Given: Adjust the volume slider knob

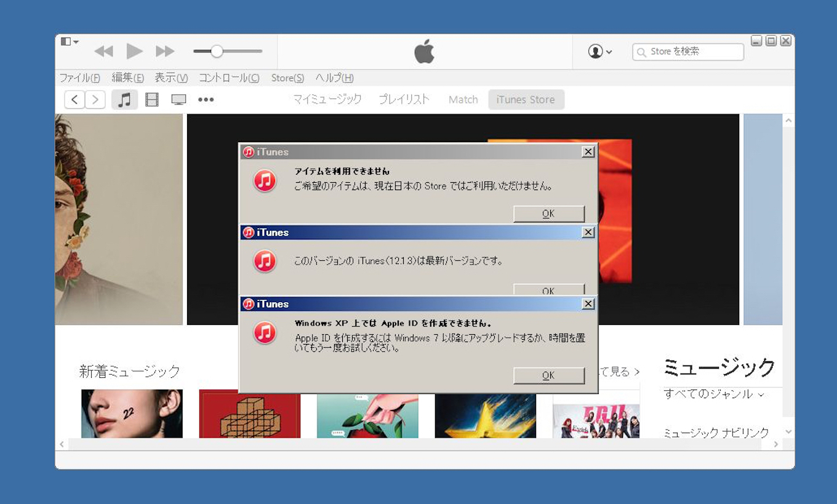Looking at the screenshot, I should click(217, 52).
